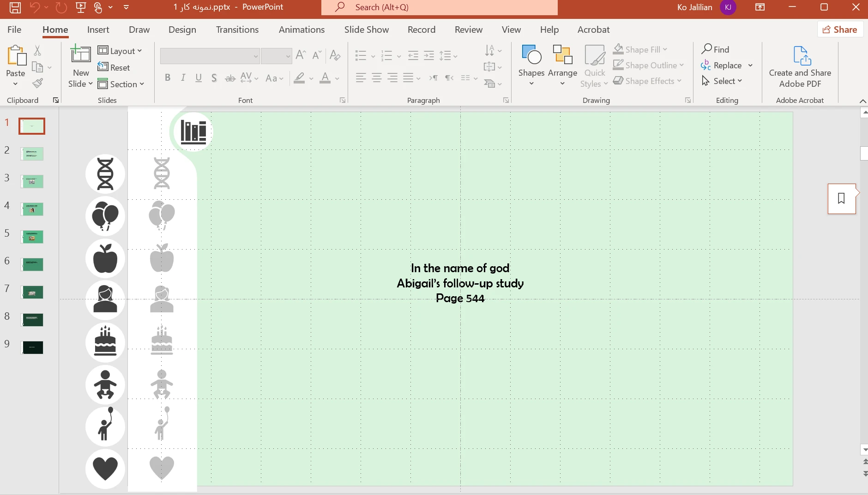The image size is (868, 495).
Task: Toggle Strikethrough formatting
Action: tap(230, 78)
